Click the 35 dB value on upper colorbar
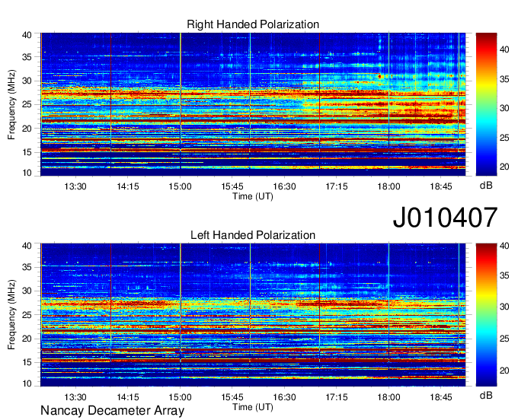 click(504, 79)
